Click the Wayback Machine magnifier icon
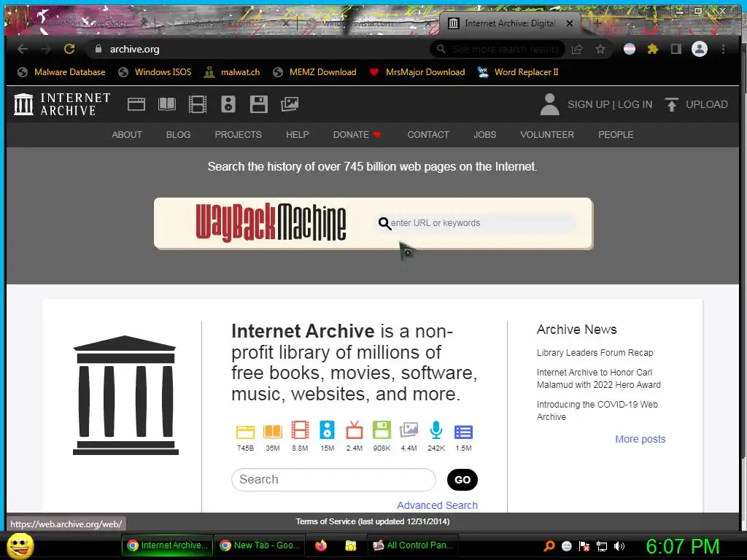Viewport: 747px width, 560px height. (x=384, y=223)
